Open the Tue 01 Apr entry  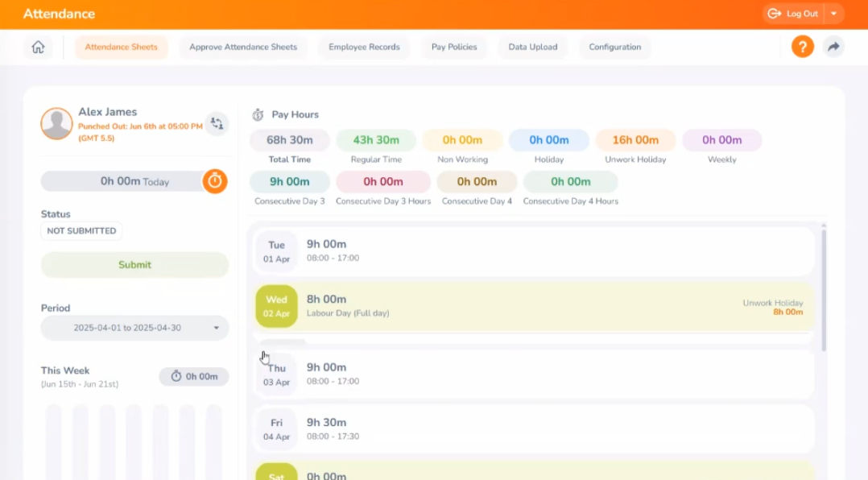534,251
